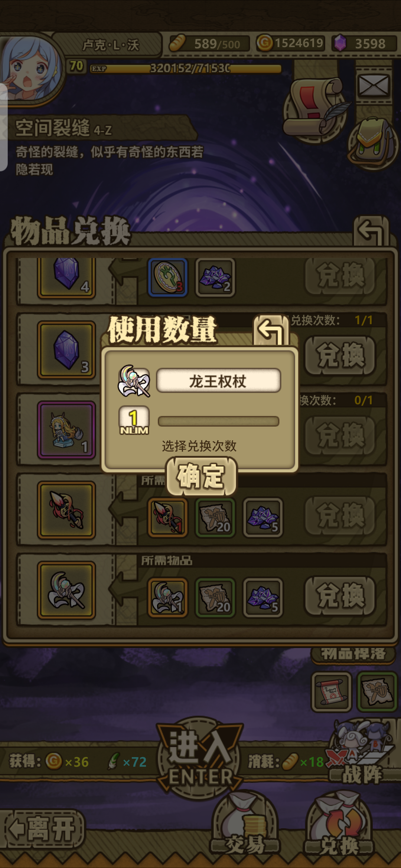The width and height of the screenshot is (401, 868).
Task: Tap the purple gem currency icon
Action: click(x=339, y=43)
